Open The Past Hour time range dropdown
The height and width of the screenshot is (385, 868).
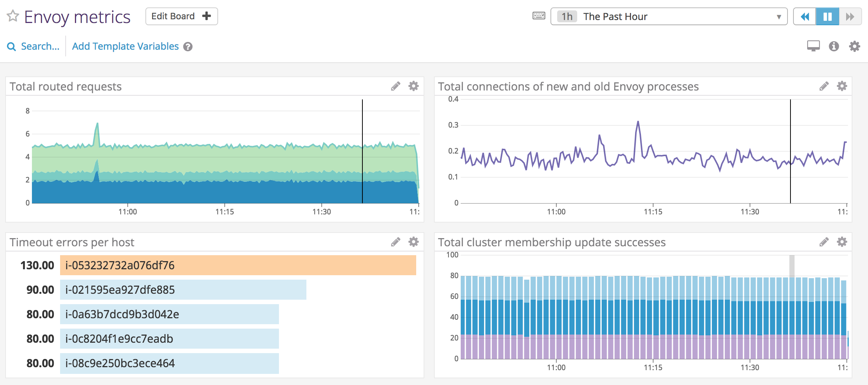tap(779, 16)
